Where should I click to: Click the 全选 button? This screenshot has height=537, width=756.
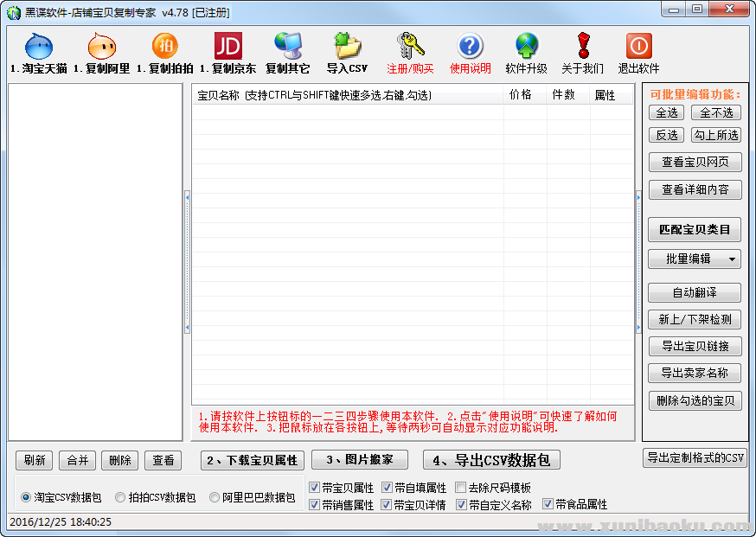[666, 112]
